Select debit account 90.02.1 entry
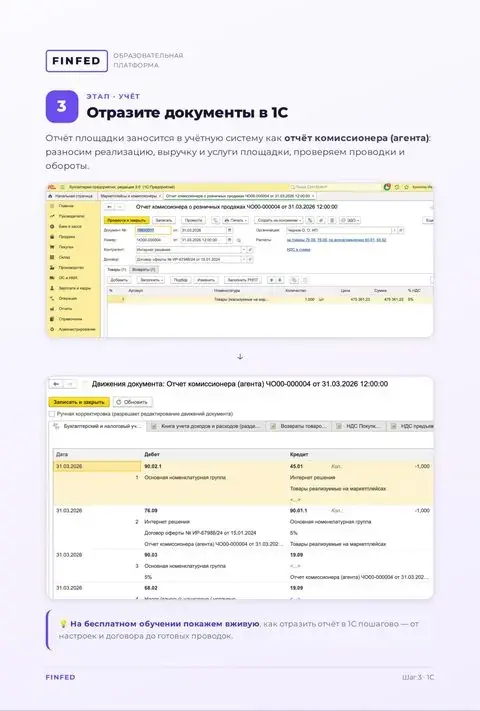Viewport: 480px width, 711px height. pos(153,467)
